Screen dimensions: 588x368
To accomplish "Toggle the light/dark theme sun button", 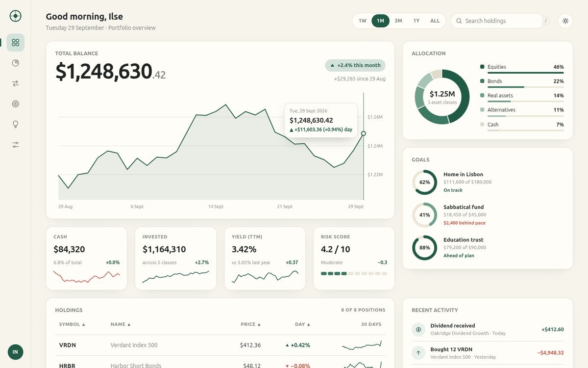I will click(x=565, y=21).
